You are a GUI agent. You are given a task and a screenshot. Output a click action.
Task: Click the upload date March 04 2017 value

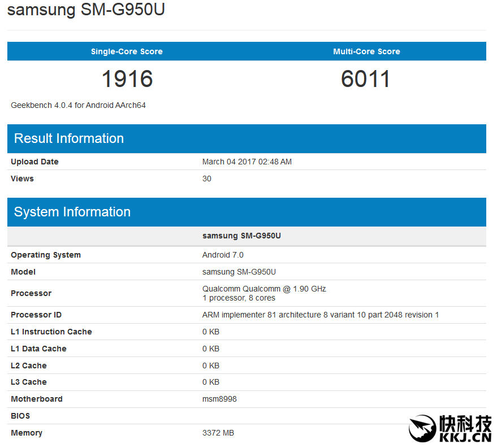pos(247,162)
